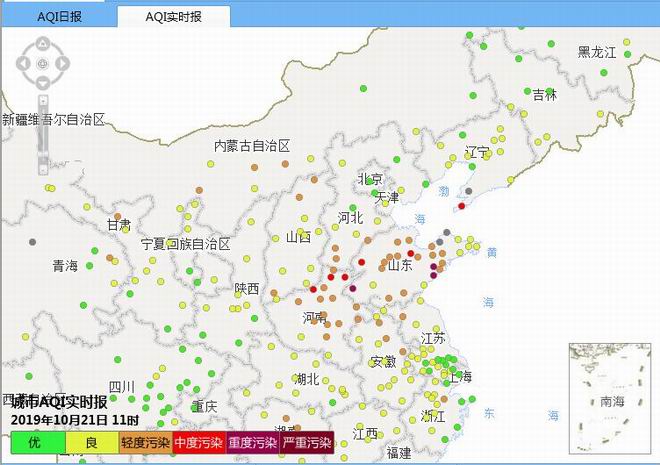Screen dimensions: 660x465
Task: Pan map left with west arrow
Action: pos(23,64)
